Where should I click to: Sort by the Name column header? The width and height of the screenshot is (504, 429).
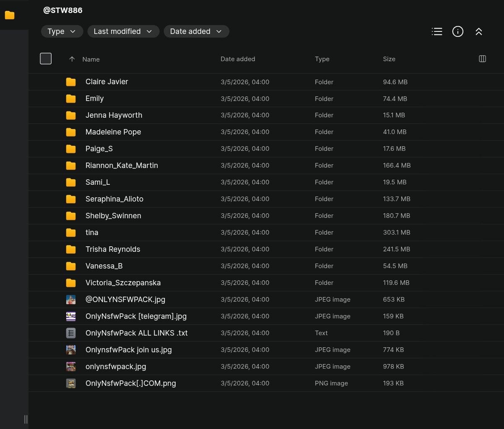coord(91,59)
